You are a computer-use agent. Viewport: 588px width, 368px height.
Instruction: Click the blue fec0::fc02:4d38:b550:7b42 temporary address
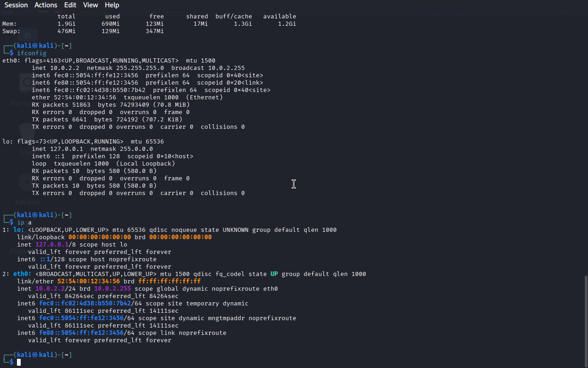(x=85, y=304)
